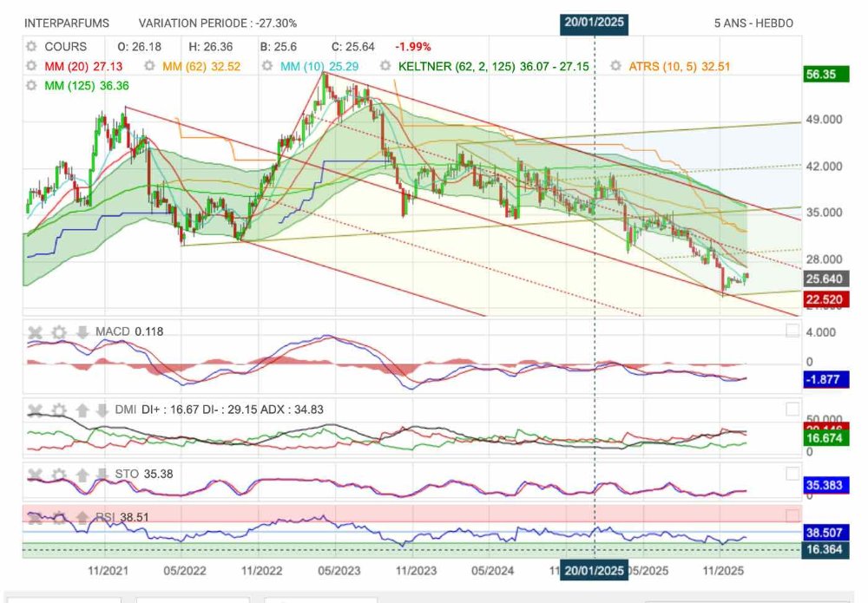The width and height of the screenshot is (868, 603).
Task: Click the 05/2024 date on the time axis
Action: [x=492, y=570]
